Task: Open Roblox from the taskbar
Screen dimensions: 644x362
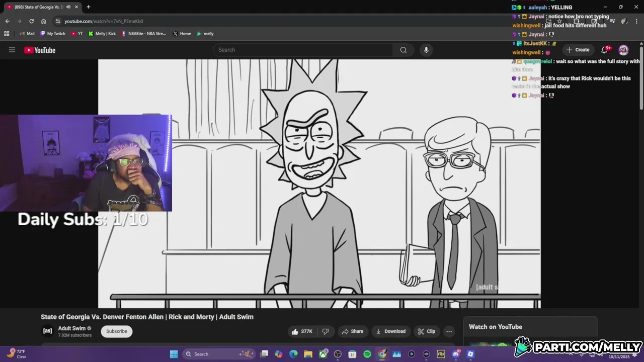Action: pos(470,354)
